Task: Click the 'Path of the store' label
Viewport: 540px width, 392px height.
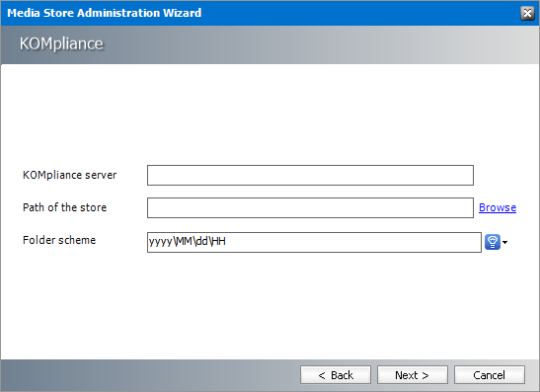Action: point(65,207)
